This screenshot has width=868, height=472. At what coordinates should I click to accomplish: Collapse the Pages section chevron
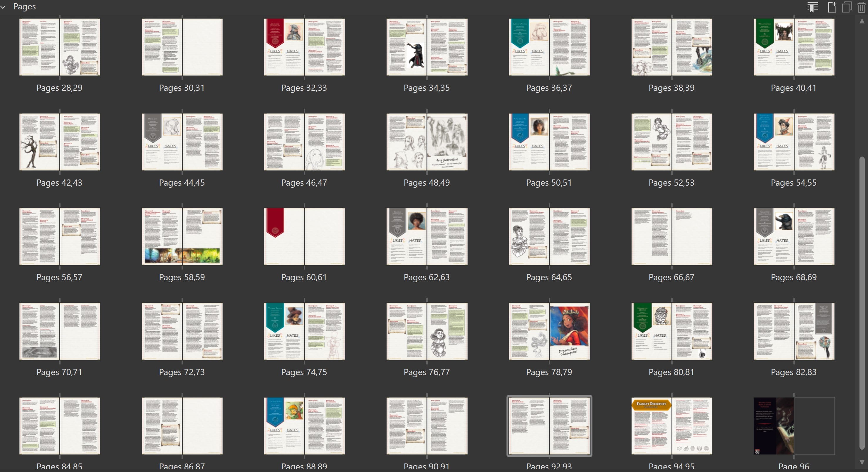[3, 7]
